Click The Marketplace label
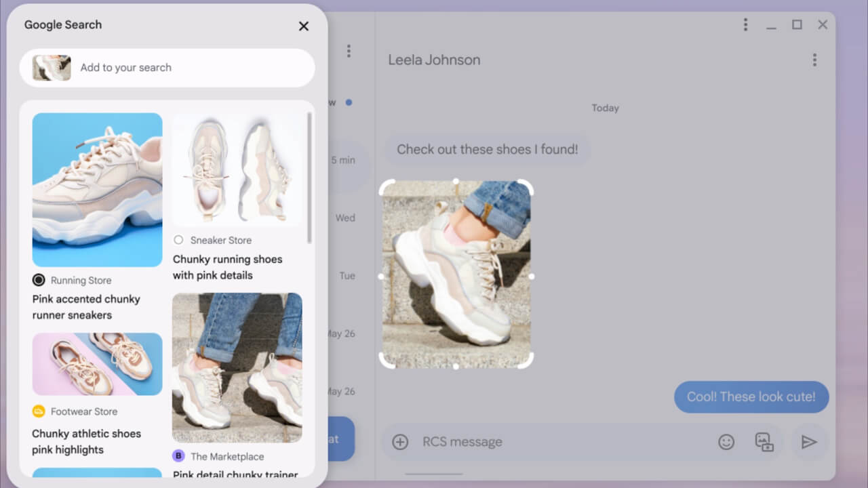This screenshot has height=488, width=868. pos(227,456)
